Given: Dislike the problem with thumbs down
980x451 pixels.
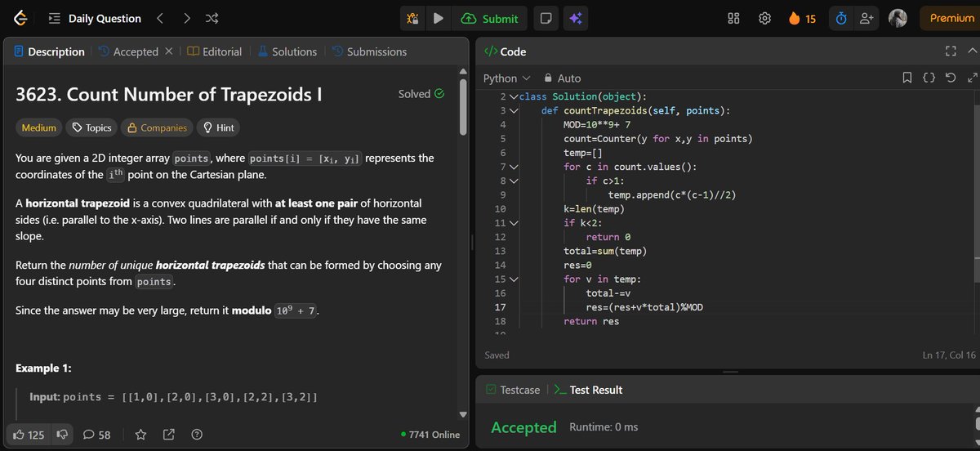Looking at the screenshot, I should pyautogui.click(x=61, y=435).
